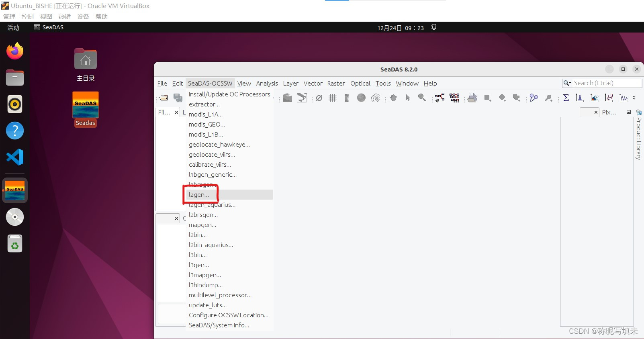Open the Batch Processing icon
Screen dimensions: 644x339
(x=454, y=98)
